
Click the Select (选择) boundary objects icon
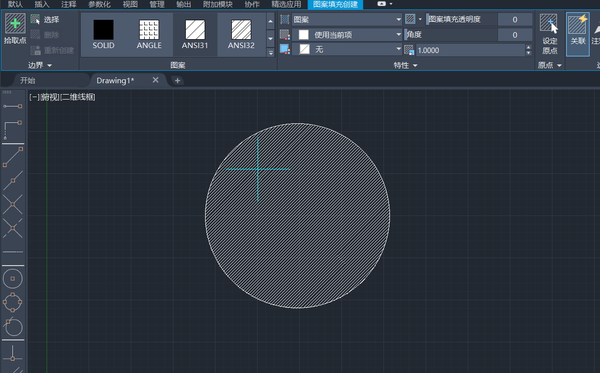tap(36, 19)
